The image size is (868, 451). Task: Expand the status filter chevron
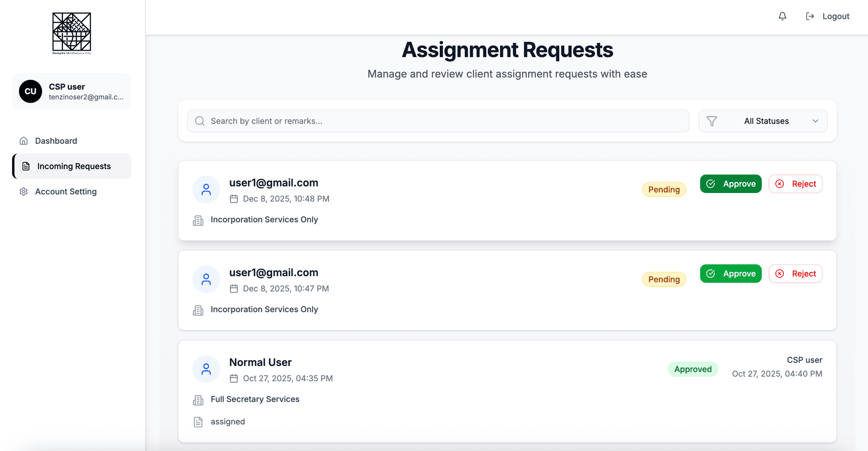pyautogui.click(x=816, y=121)
